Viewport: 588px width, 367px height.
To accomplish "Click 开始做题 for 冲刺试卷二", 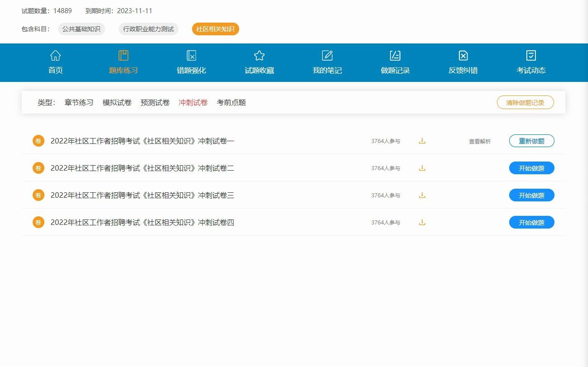I will 532,168.
